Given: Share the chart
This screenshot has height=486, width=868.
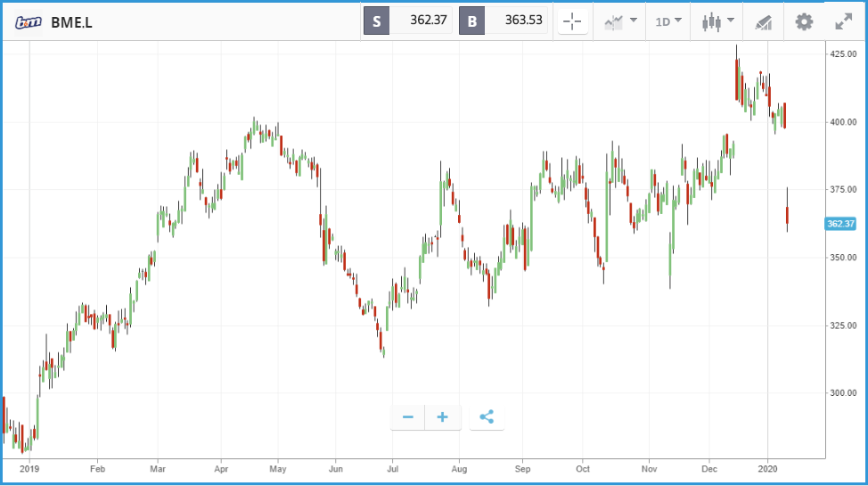Looking at the screenshot, I should point(487,417).
